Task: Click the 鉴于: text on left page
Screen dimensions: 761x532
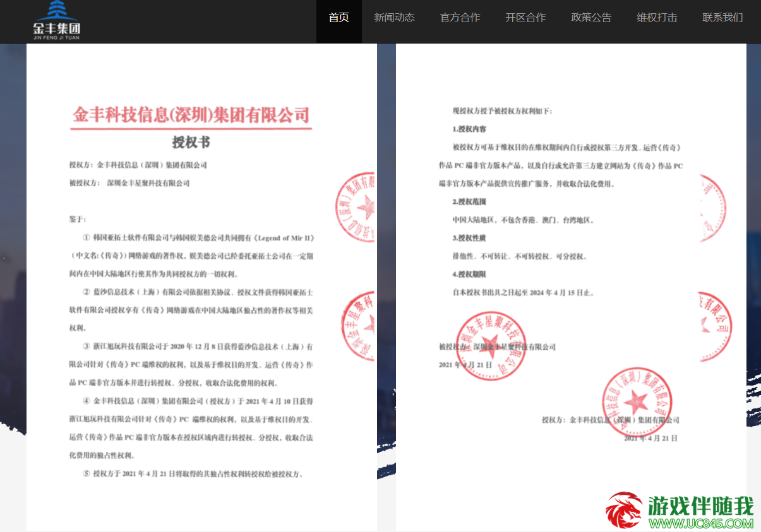Action: coord(78,219)
